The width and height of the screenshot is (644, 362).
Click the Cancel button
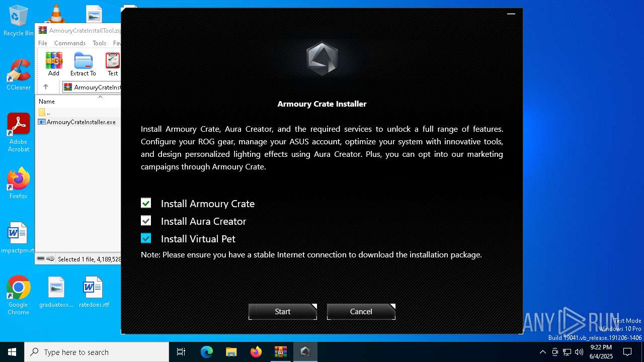(361, 312)
